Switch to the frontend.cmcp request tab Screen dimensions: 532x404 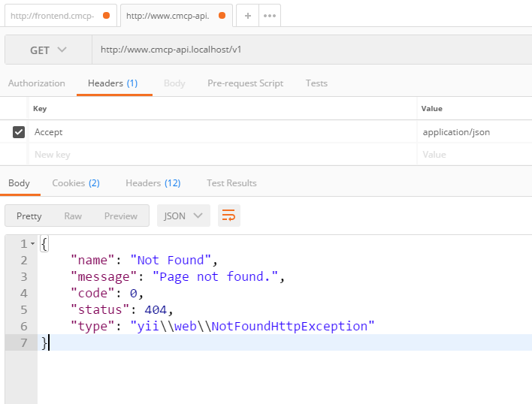tap(53, 16)
